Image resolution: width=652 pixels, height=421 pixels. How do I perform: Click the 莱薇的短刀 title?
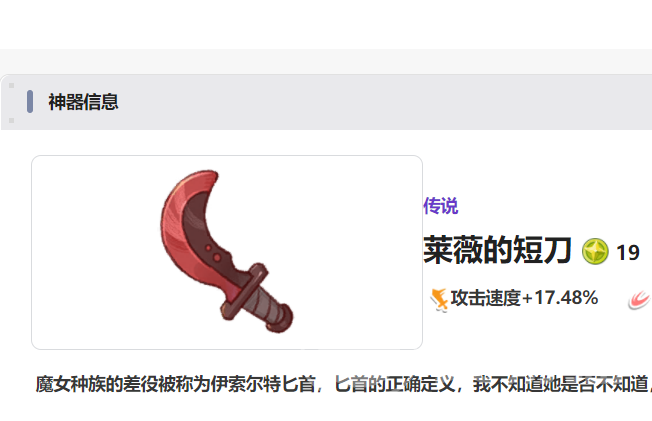tap(497, 250)
